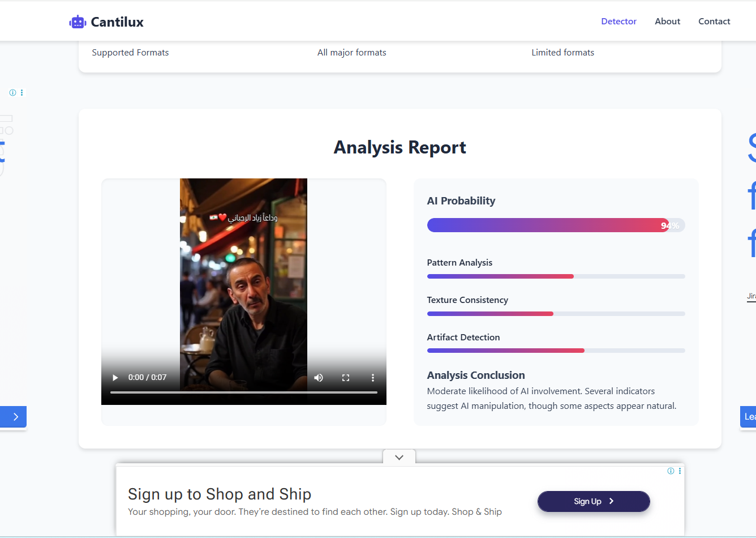Click the Cantilux brand name text
Viewport: 756px width, 538px height.
pyautogui.click(x=117, y=22)
